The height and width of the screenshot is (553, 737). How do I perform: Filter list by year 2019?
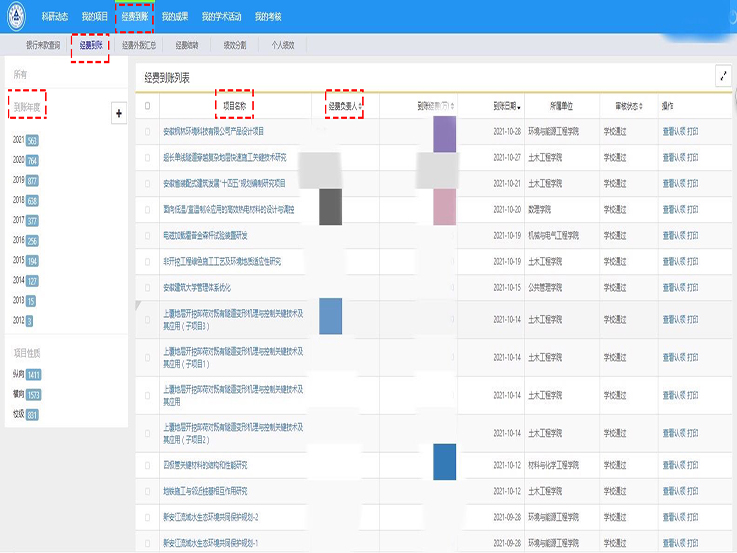18,180
